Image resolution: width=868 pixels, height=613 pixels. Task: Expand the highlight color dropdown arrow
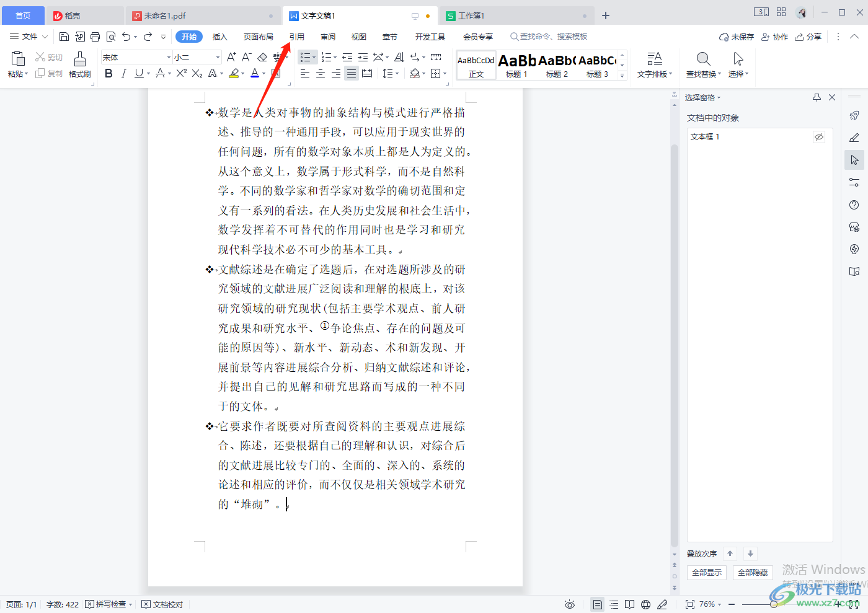pos(243,74)
